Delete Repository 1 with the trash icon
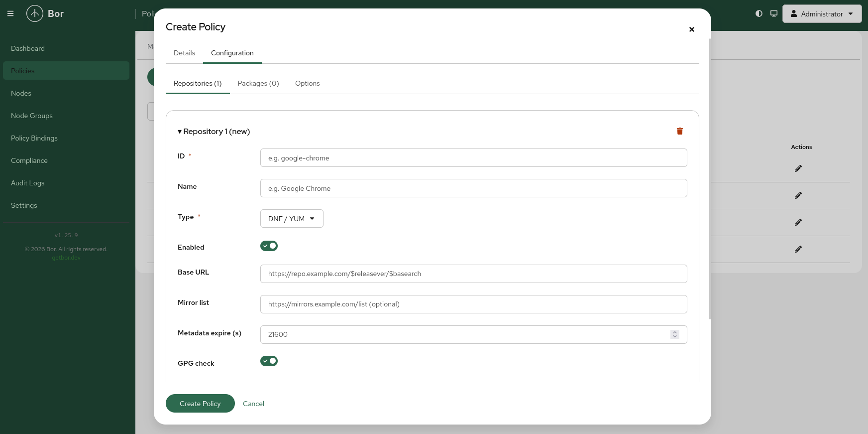The width and height of the screenshot is (868, 434). coord(680,131)
